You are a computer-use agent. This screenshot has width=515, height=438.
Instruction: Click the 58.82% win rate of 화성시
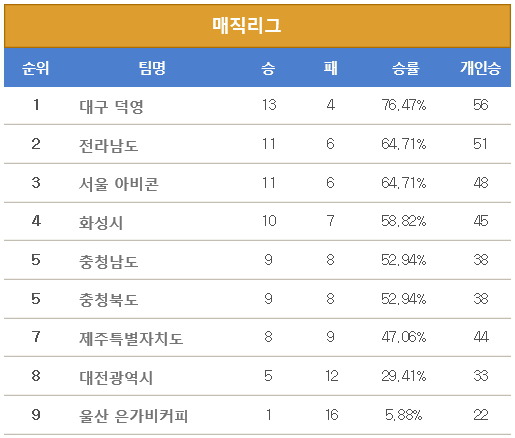(x=404, y=221)
